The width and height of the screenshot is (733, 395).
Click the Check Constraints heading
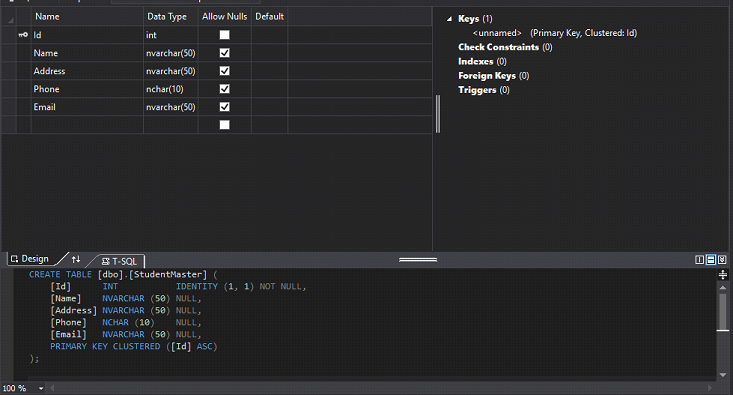point(498,47)
